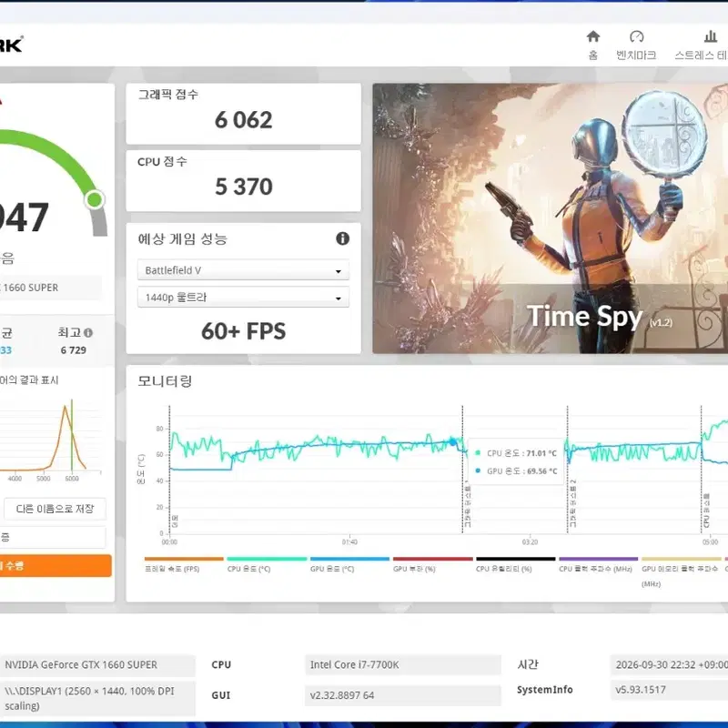Open the Benchmark gauge icon
Screen dimensions: 728x728
pyautogui.click(x=636, y=36)
